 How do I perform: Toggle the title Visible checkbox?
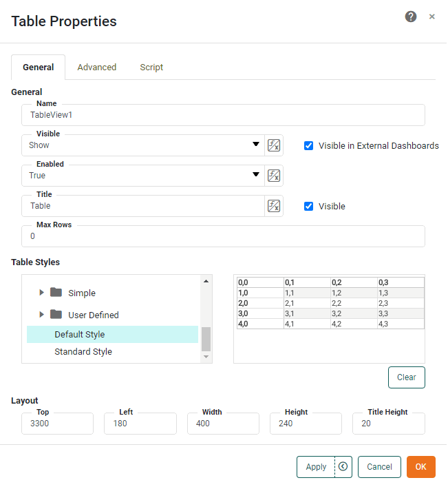click(x=310, y=207)
